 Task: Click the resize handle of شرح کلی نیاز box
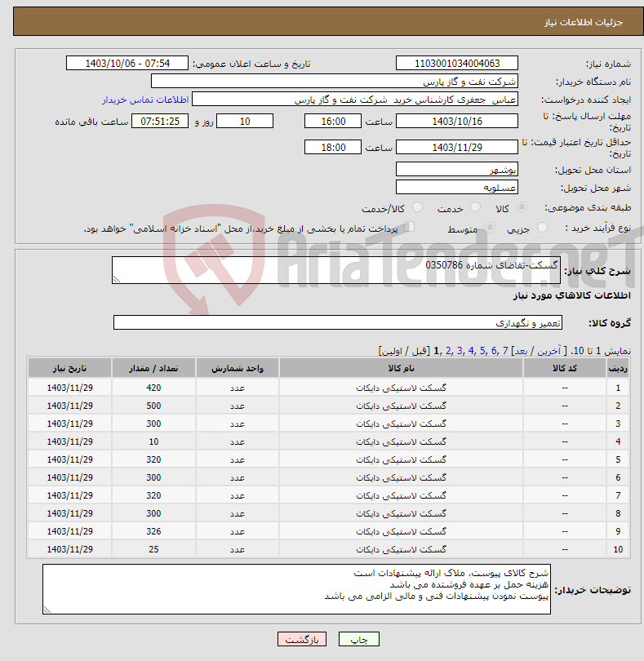click(117, 279)
